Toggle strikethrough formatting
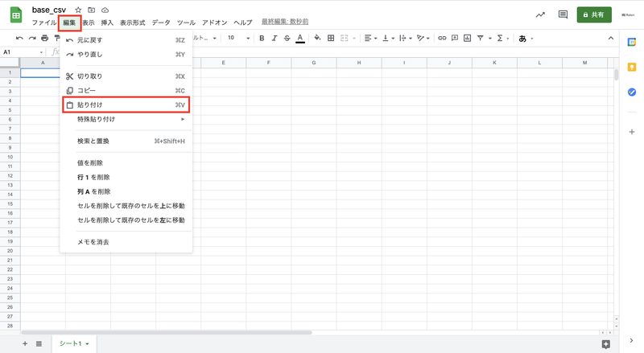The image size is (644, 353). (x=287, y=38)
